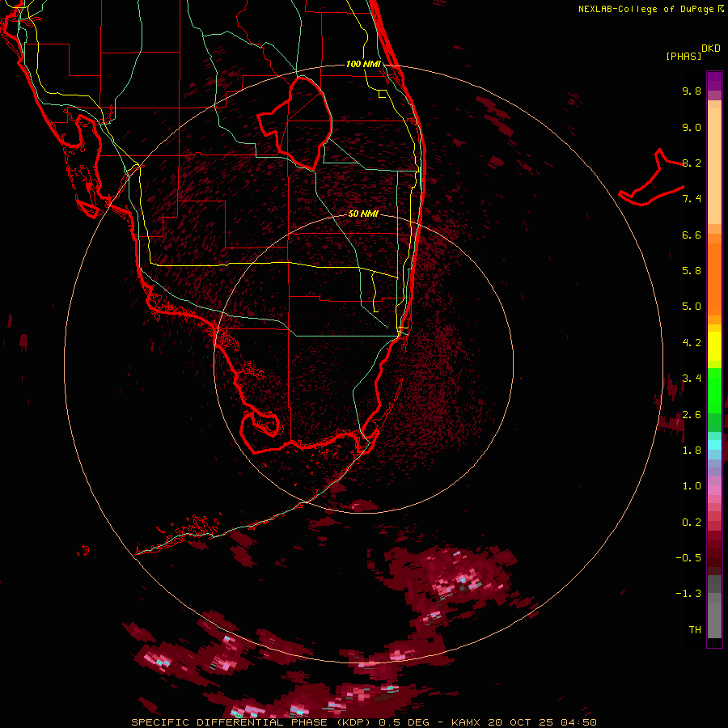The width and height of the screenshot is (728, 728).
Task: Click the 0.2 value on color scale
Action: coord(692,523)
